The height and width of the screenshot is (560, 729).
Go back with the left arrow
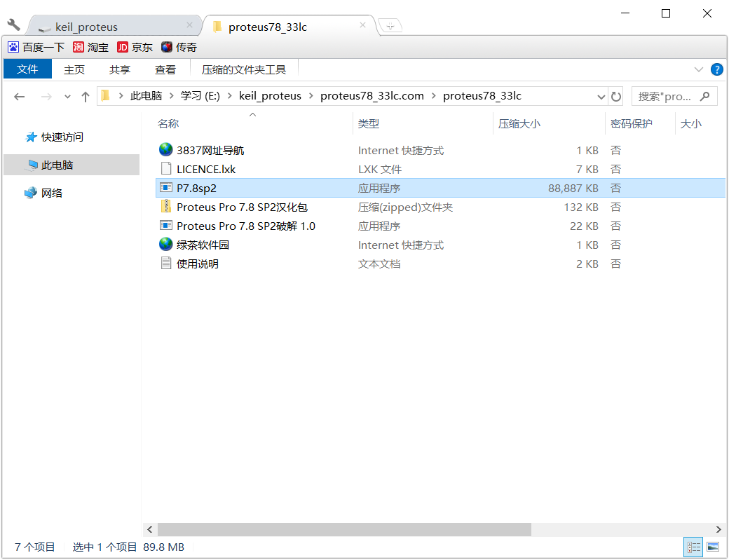[19, 97]
